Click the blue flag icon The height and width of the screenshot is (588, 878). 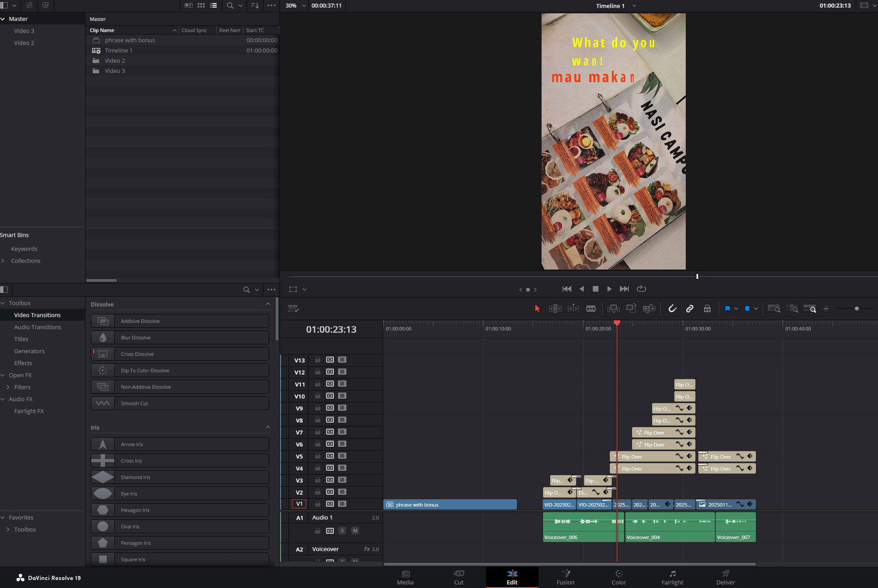pyautogui.click(x=728, y=309)
